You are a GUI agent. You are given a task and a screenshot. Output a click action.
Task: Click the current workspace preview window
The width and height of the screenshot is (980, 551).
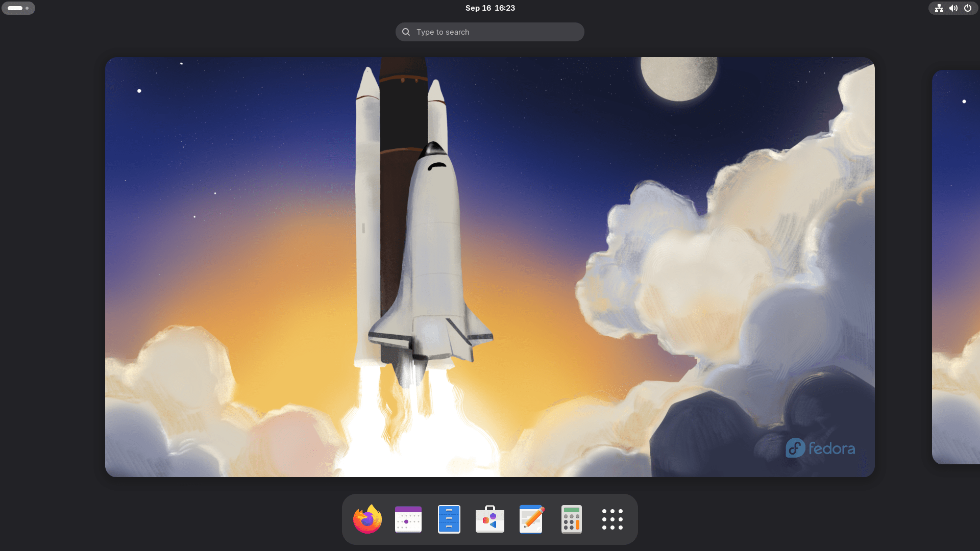(490, 266)
